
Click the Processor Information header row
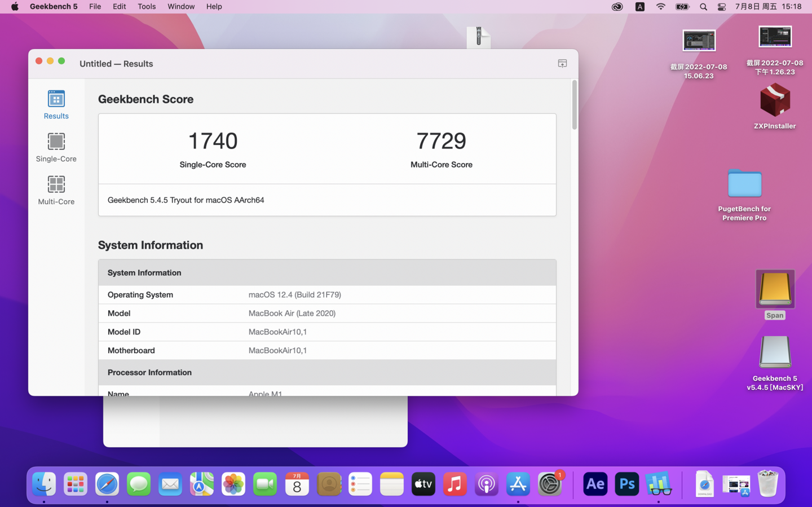point(327,372)
